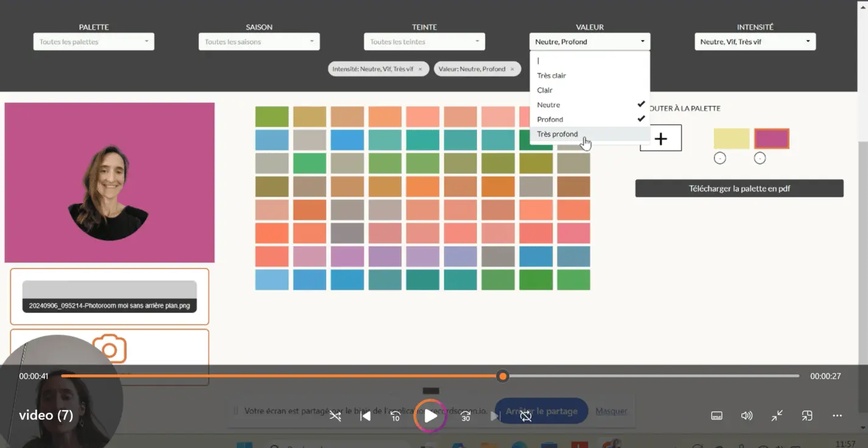Open the volume control
The height and width of the screenshot is (448, 868).
click(x=747, y=416)
